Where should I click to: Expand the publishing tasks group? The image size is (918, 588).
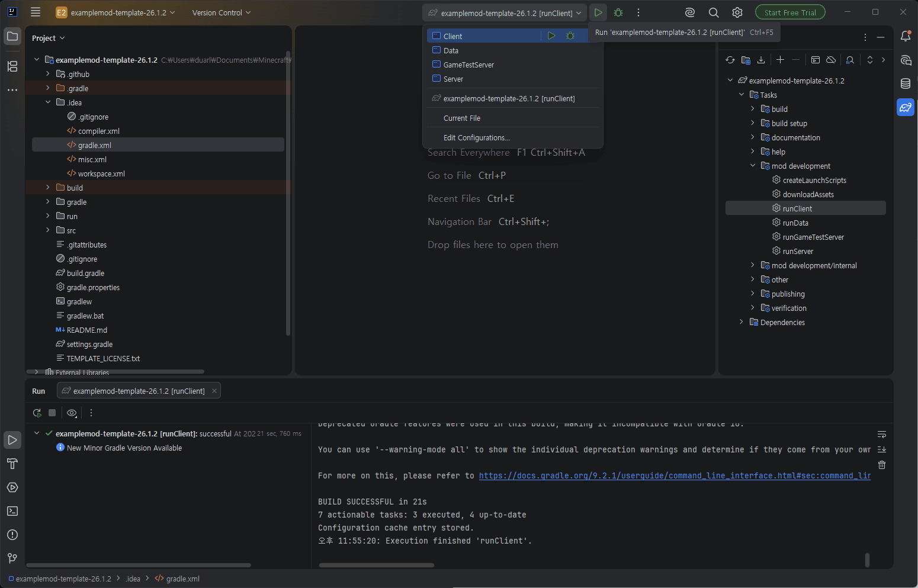coord(753,294)
